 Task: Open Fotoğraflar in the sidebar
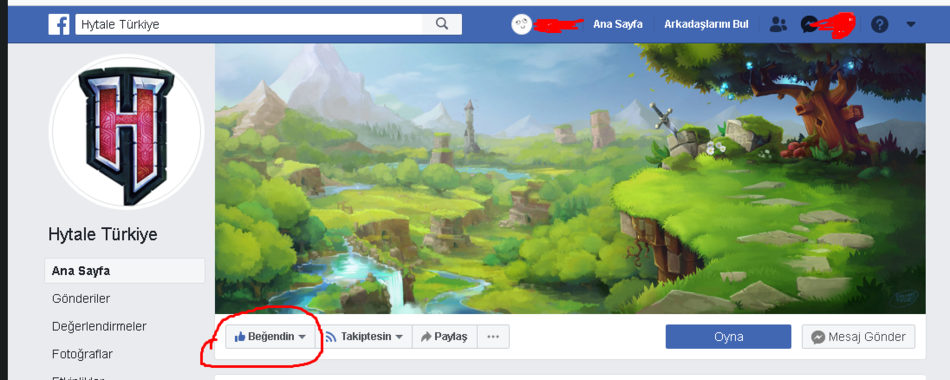[x=82, y=354]
